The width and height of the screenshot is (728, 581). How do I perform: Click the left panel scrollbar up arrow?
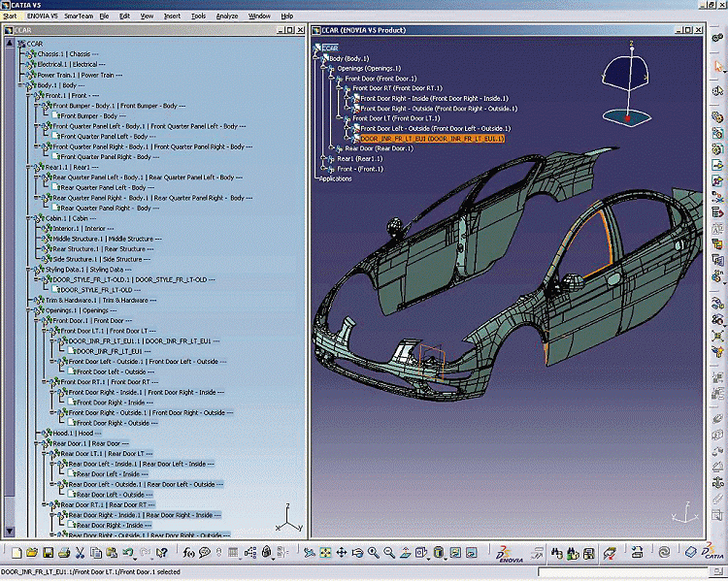[10, 43]
